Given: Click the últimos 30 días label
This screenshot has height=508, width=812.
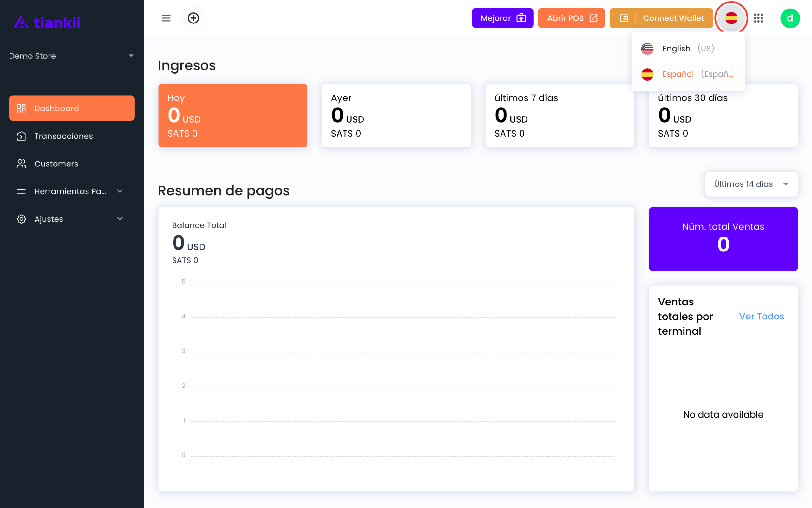Looking at the screenshot, I should 692,98.
